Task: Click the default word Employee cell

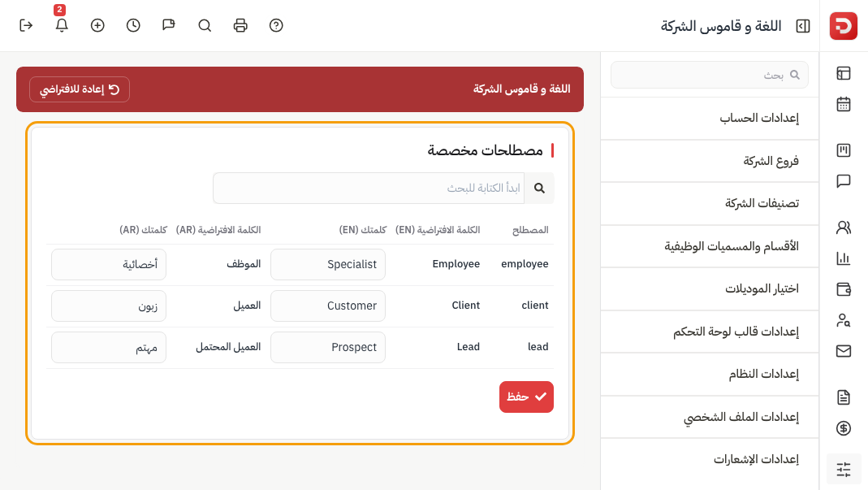Action: 456,264
